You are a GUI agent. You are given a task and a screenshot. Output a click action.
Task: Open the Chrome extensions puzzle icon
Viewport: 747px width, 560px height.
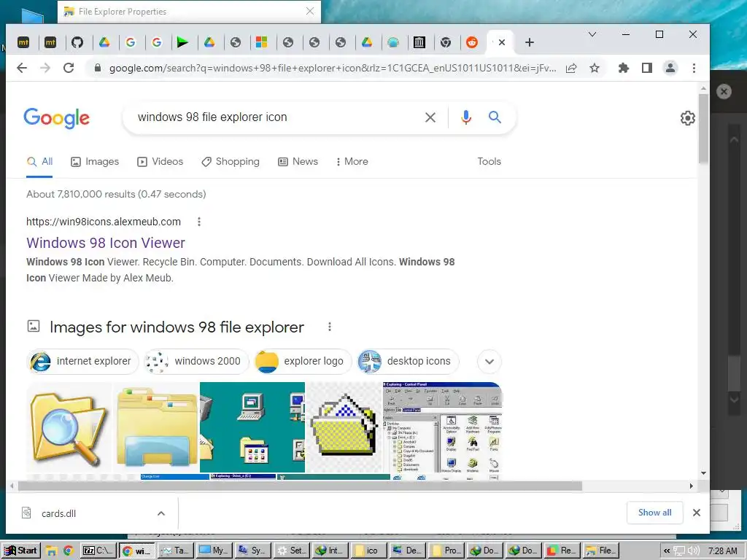click(623, 68)
